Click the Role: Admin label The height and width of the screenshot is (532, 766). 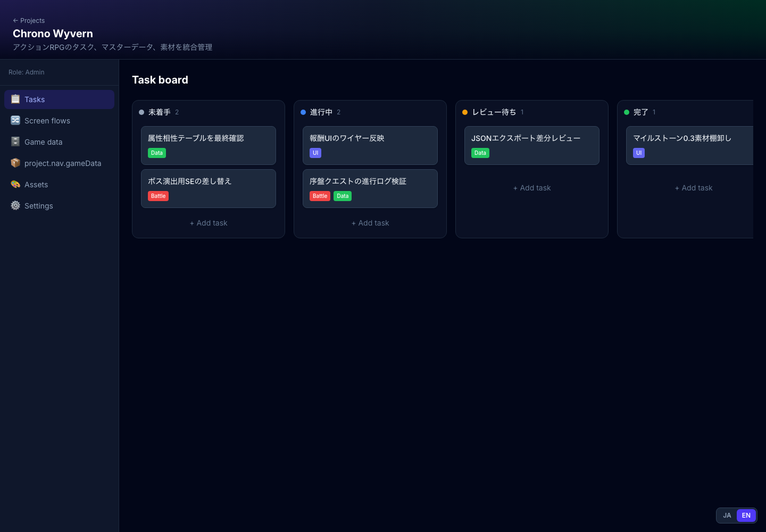tap(27, 72)
